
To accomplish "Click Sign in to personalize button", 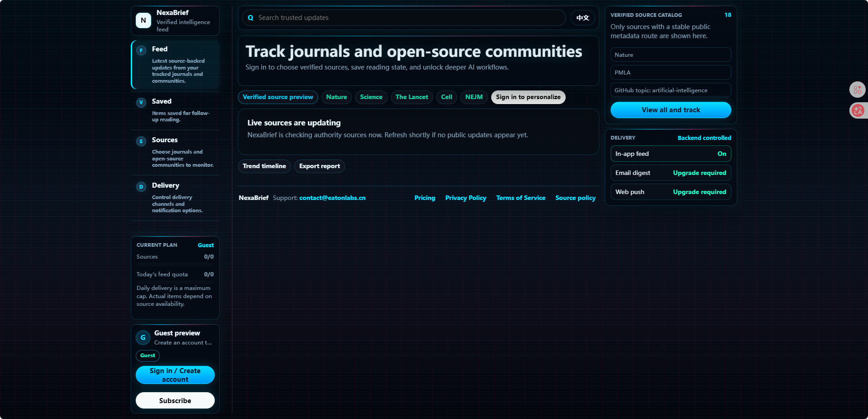I will pyautogui.click(x=528, y=97).
